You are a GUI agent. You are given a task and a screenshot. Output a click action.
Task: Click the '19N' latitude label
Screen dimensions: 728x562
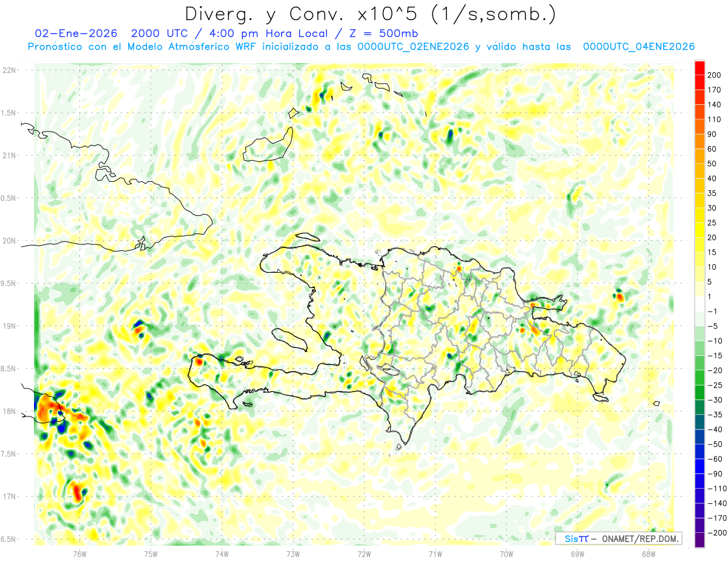click(10, 326)
